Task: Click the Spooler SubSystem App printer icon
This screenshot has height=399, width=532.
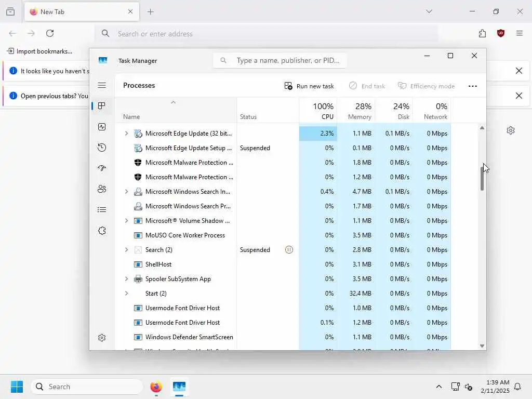Action: pyautogui.click(x=138, y=279)
